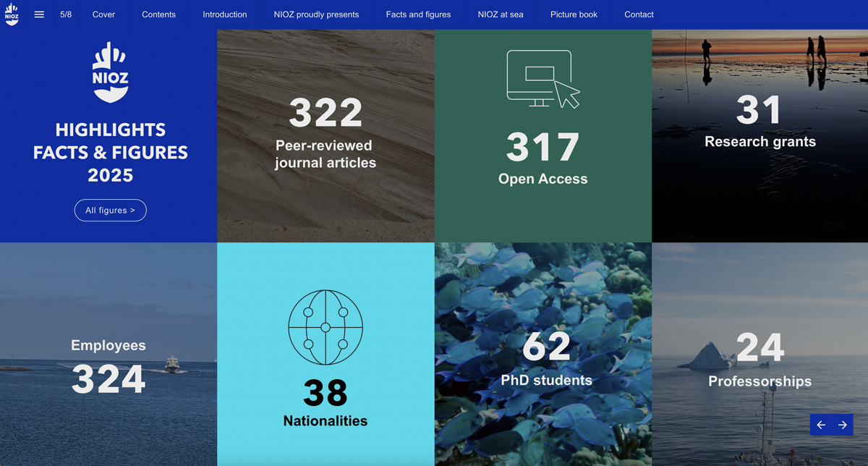Click the globe Nationalities icon
Image resolution: width=868 pixels, height=466 pixels.
(x=325, y=327)
